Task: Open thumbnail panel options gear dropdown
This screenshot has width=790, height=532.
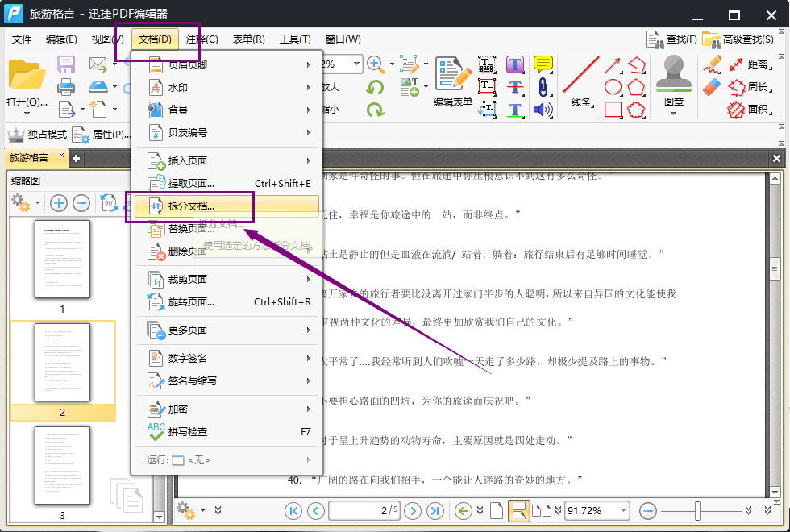Action: pyautogui.click(x=25, y=203)
